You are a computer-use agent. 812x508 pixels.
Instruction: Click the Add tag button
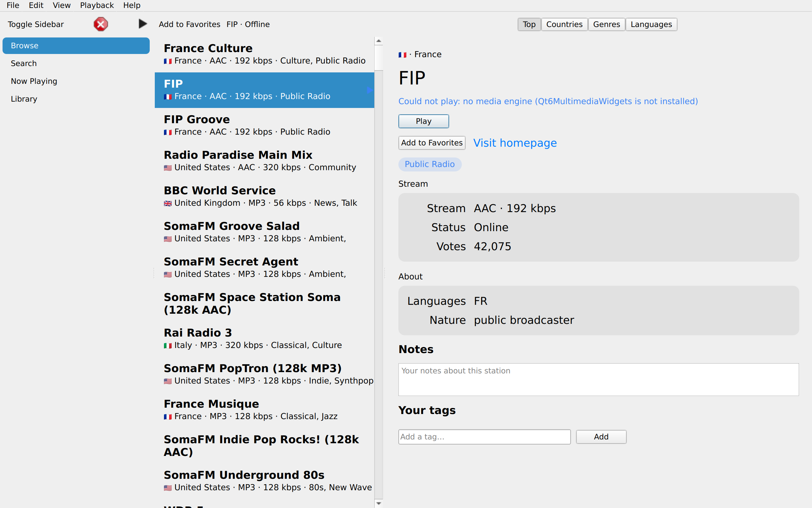[x=601, y=437]
